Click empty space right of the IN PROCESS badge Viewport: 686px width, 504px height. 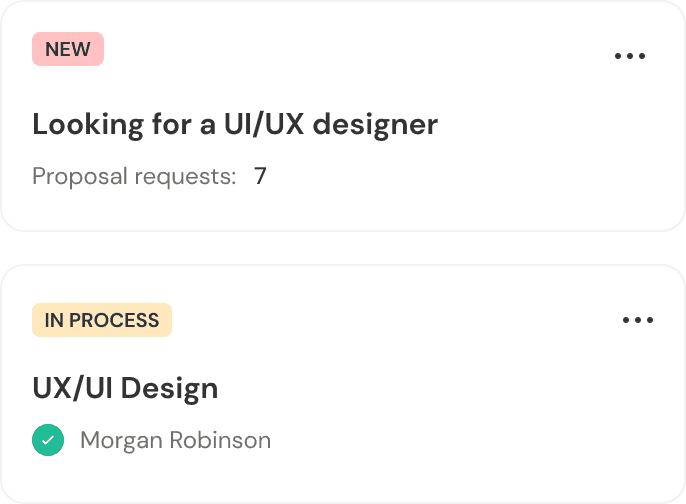(390, 321)
